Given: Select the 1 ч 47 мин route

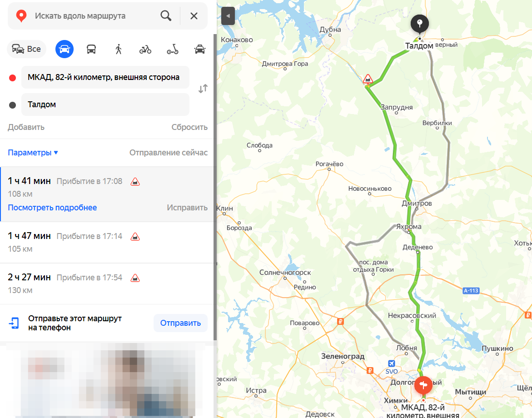Looking at the screenshot, I should (x=107, y=243).
